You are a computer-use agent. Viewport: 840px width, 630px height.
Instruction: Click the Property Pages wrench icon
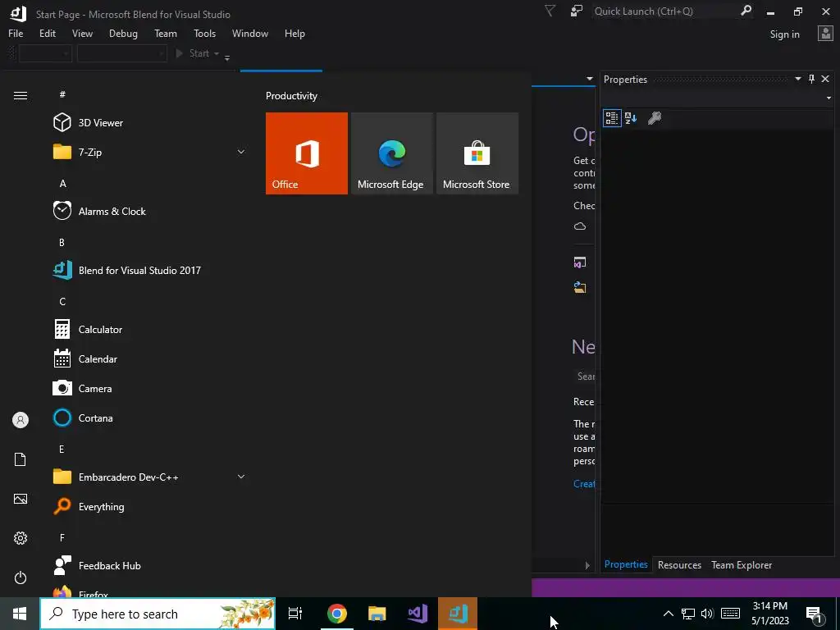pyautogui.click(x=654, y=118)
